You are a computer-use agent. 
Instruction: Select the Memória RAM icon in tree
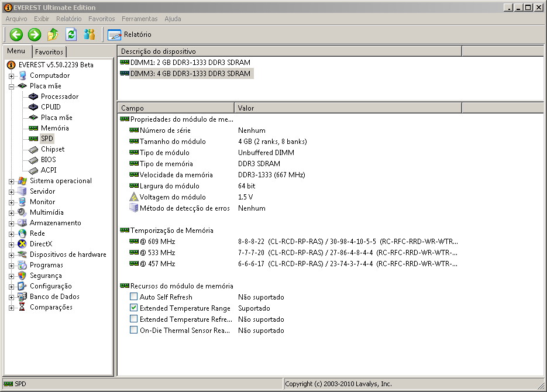pos(33,128)
